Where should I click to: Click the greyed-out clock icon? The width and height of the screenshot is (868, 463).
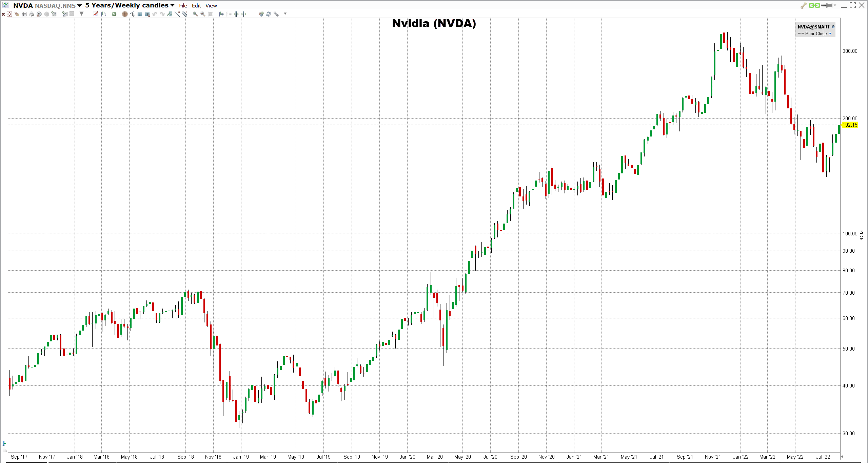[x=46, y=14]
